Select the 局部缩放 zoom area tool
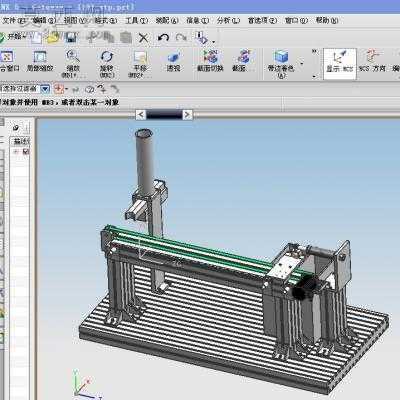400x400 pixels. (x=40, y=61)
